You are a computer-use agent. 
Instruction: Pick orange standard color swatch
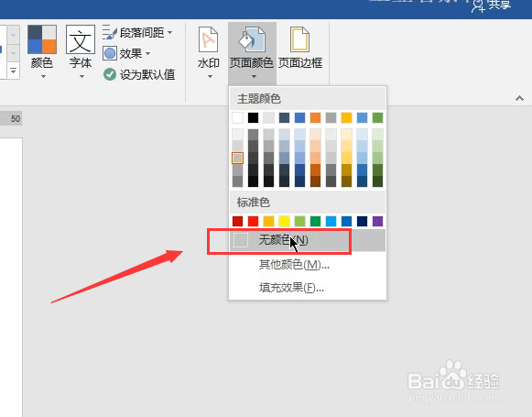click(268, 222)
